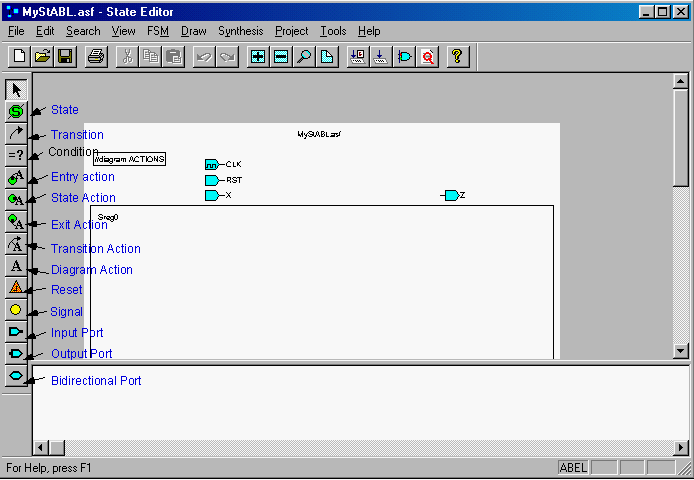Click the CLK input port on diagram
Screen dimensions: 694x480
[212, 164]
